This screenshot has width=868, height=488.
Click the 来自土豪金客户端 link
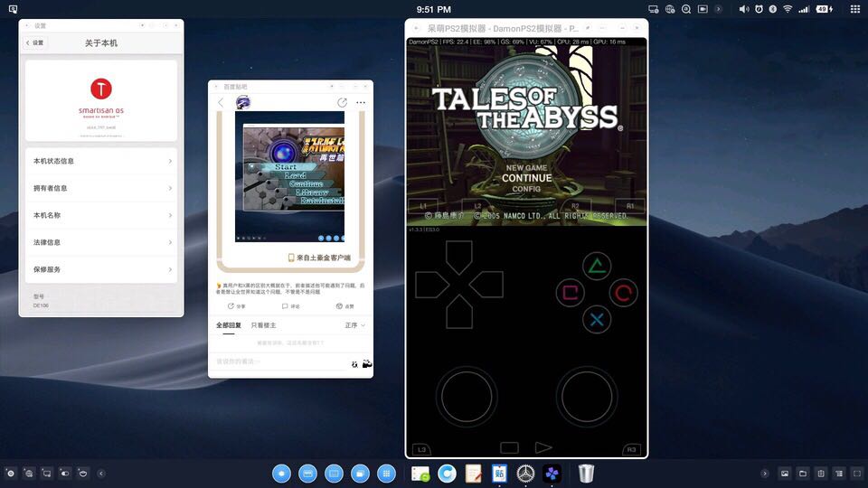click(319, 258)
